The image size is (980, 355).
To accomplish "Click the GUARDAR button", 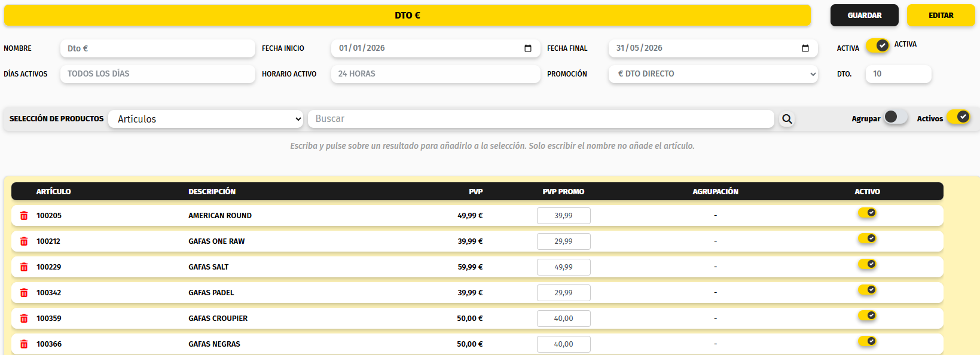I will [x=865, y=16].
